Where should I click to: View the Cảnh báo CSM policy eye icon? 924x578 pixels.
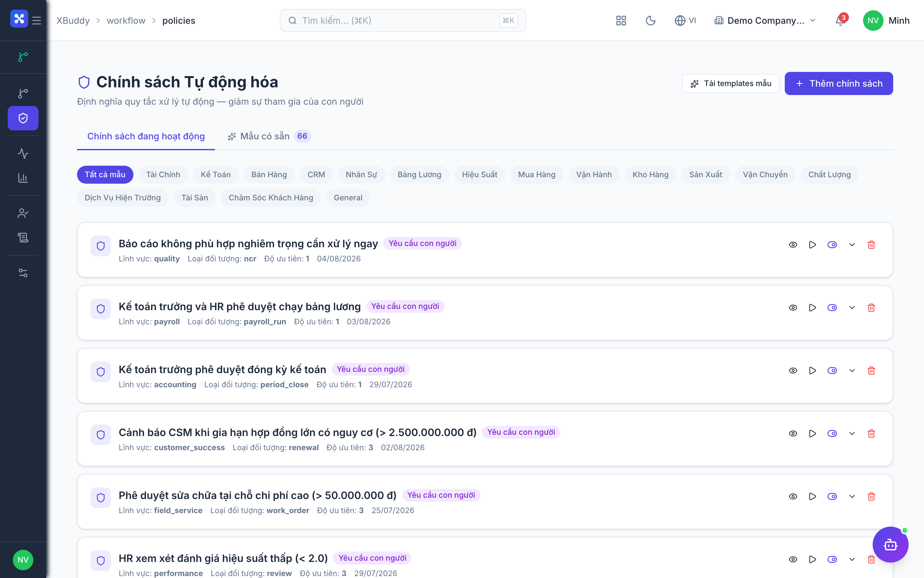[x=793, y=433]
